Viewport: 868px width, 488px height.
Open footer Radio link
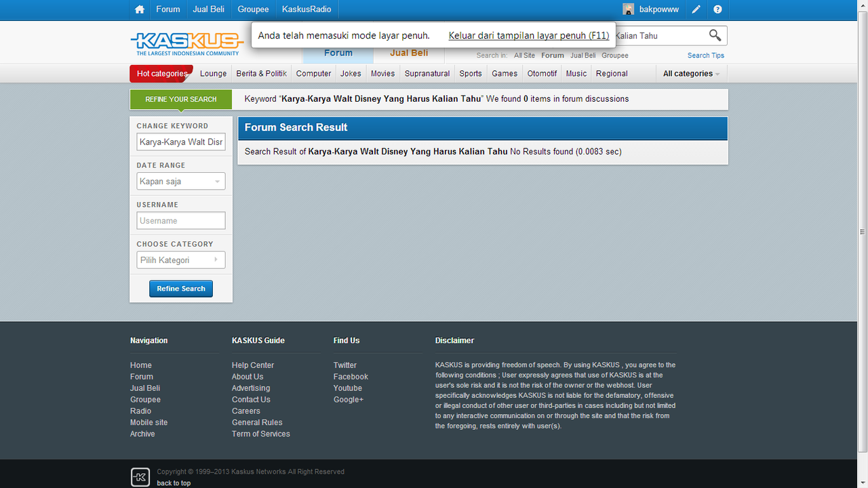(141, 411)
